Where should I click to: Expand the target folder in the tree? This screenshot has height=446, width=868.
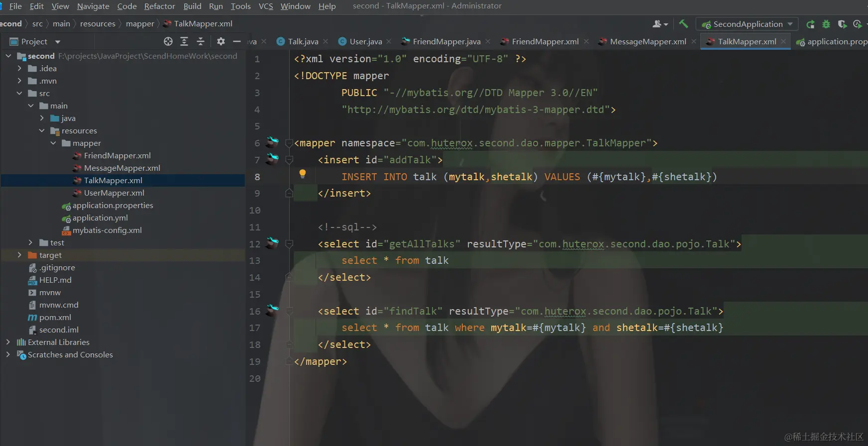(x=19, y=255)
